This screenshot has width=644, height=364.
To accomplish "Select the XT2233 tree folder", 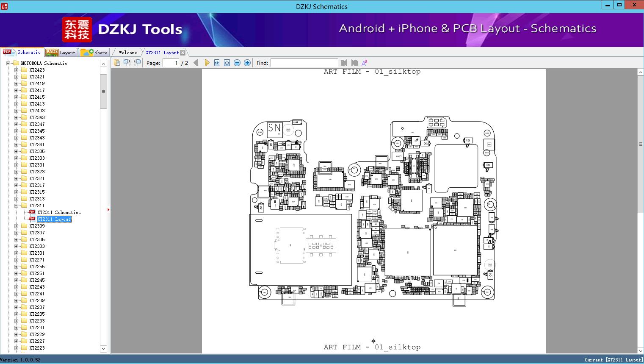I will 37,321.
